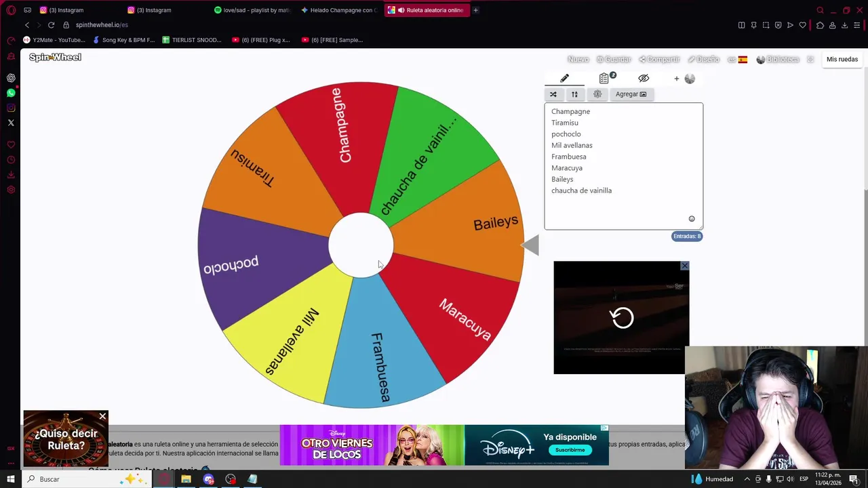
Task: Reload the current page
Action: 51,25
